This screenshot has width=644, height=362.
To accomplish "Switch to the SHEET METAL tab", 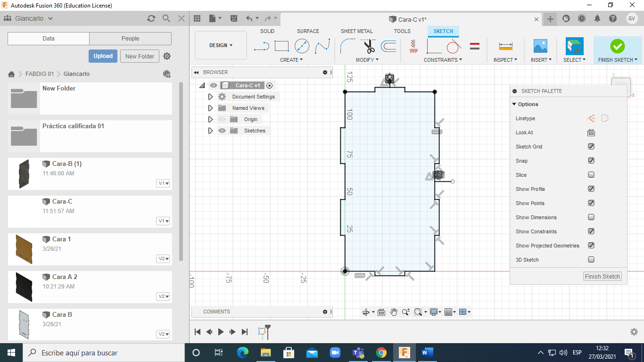I will (x=356, y=31).
